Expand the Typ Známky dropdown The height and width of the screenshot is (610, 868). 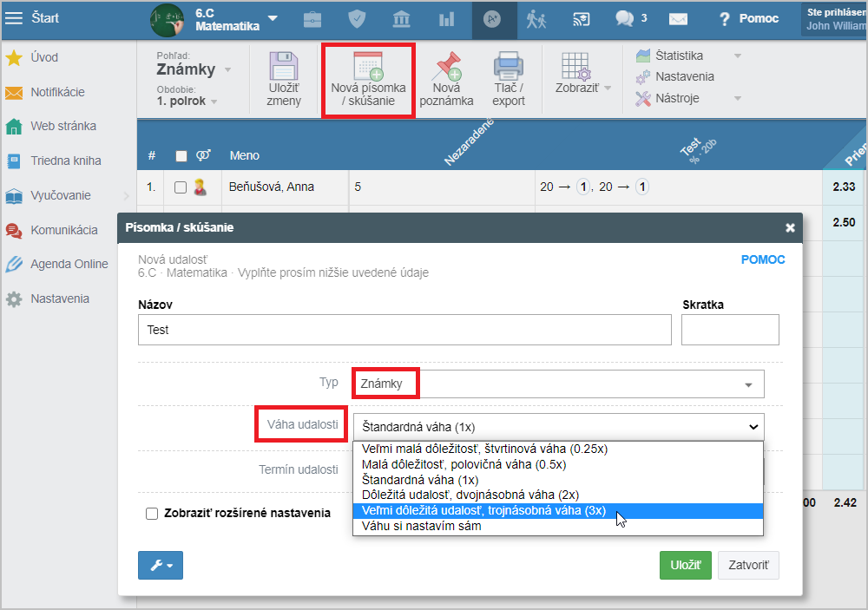click(x=558, y=384)
